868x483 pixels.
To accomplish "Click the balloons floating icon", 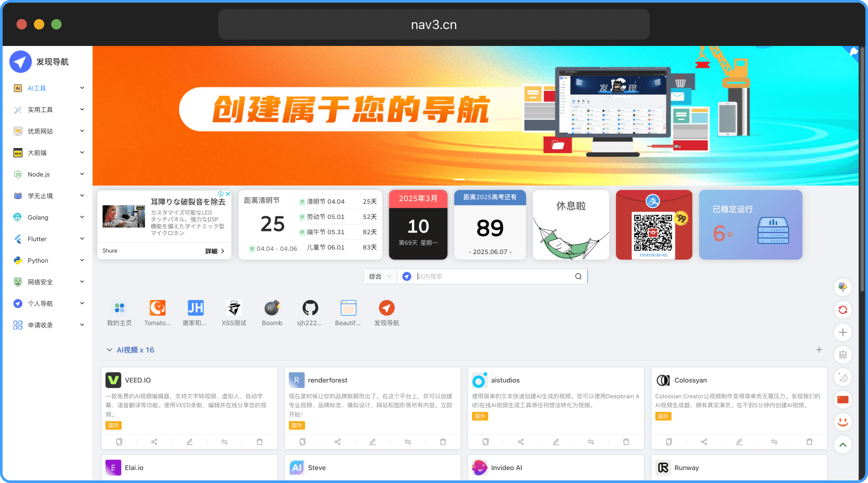I will point(843,287).
